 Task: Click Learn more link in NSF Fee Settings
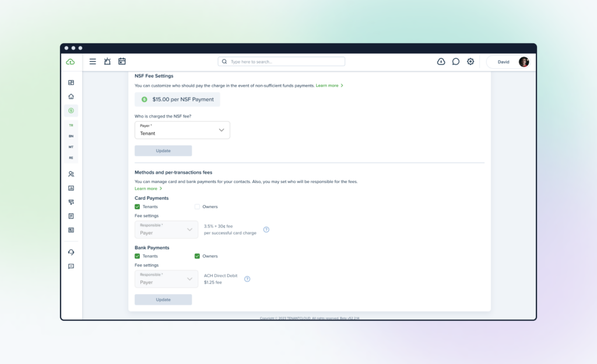[x=329, y=86]
